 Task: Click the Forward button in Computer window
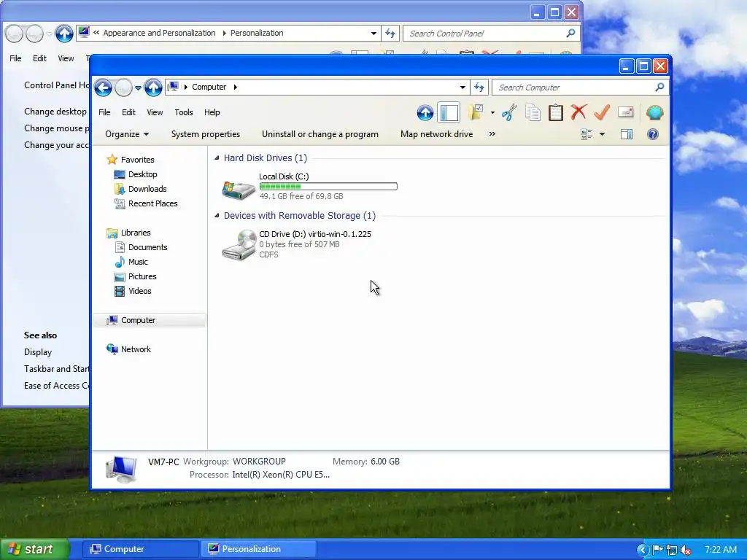[124, 87]
